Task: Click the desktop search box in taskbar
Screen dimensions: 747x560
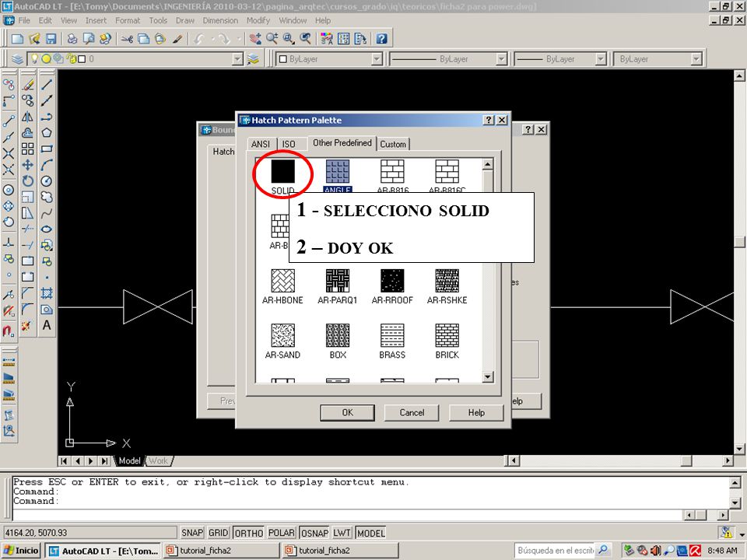Action: pyautogui.click(x=556, y=551)
